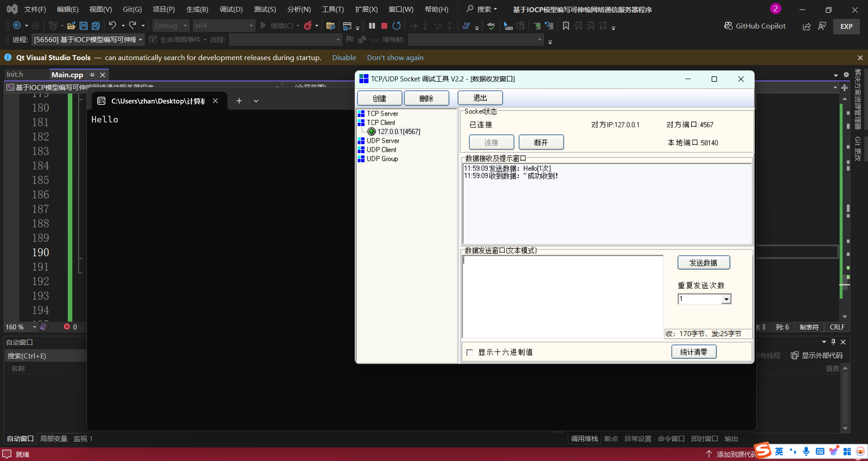Click the Save All icon

[x=95, y=26]
